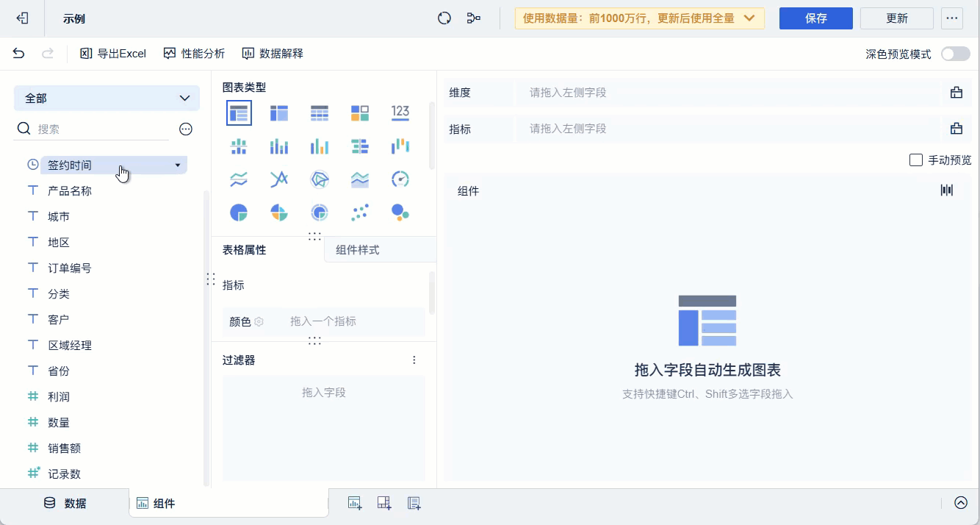Enable the 手动预览 checkbox
Image resolution: width=980 pixels, height=525 pixels.
point(916,160)
